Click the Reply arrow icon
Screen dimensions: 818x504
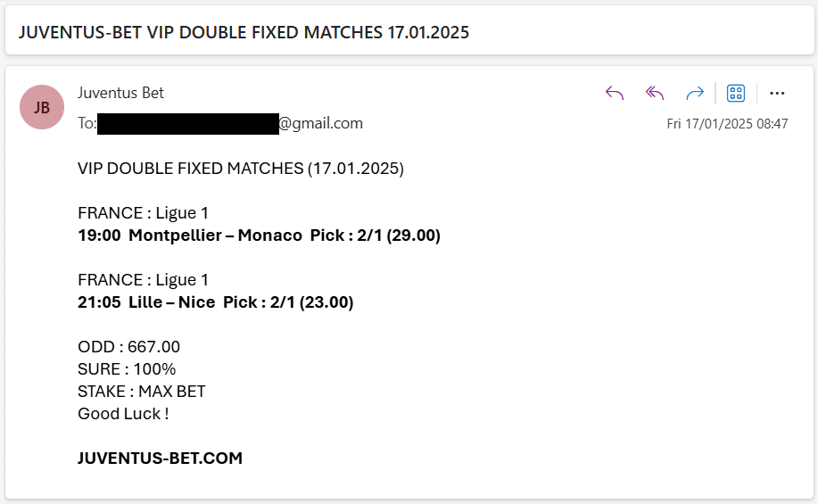click(x=615, y=94)
